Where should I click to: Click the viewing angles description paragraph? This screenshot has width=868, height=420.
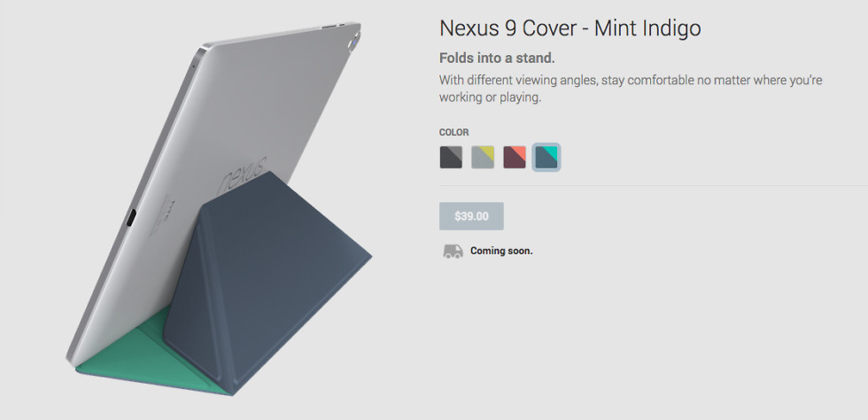pyautogui.click(x=631, y=89)
